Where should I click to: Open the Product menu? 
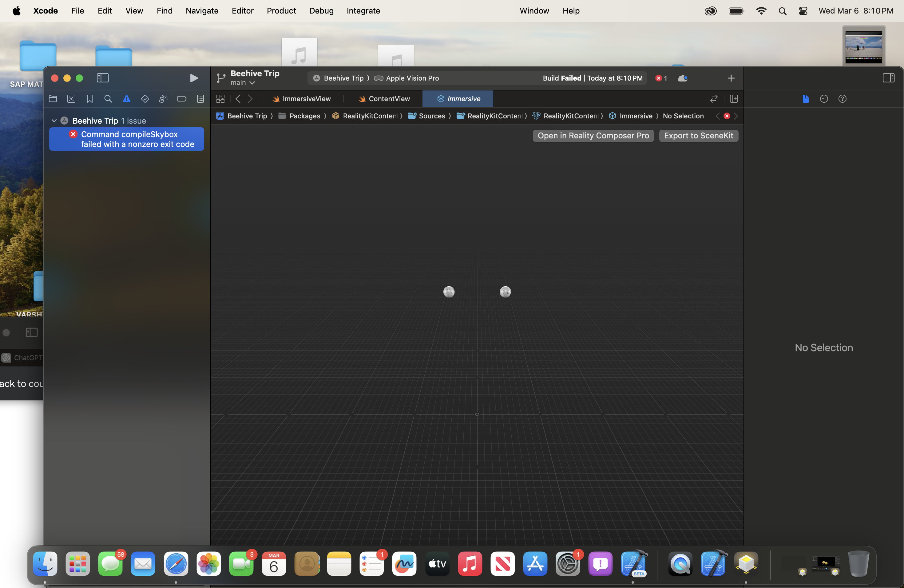click(281, 11)
